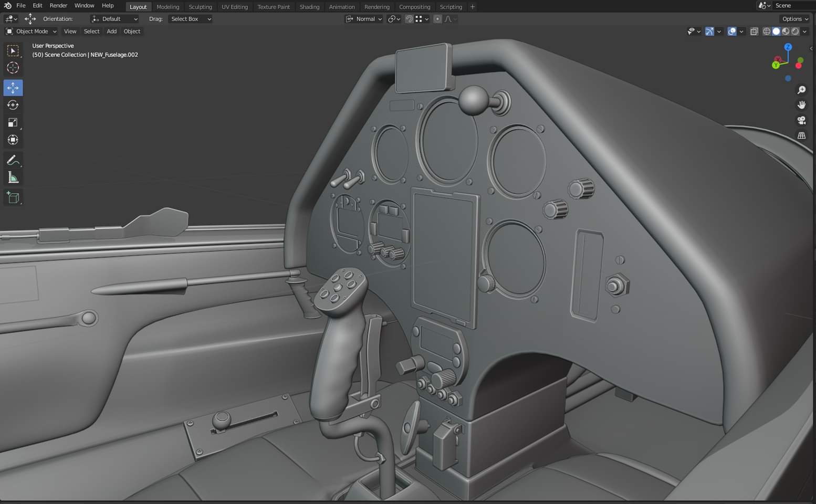Viewport: 816px width, 504px height.
Task: Open the Orientation Default dropdown
Action: point(114,19)
